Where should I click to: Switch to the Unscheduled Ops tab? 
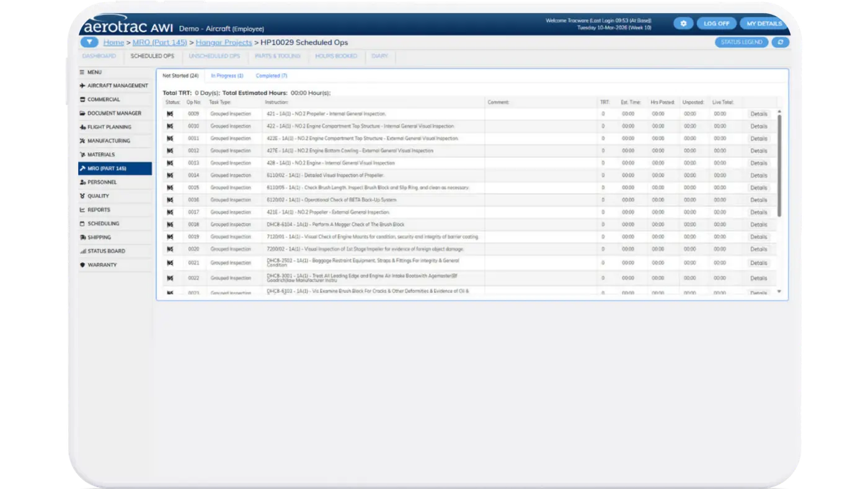pyautogui.click(x=214, y=56)
